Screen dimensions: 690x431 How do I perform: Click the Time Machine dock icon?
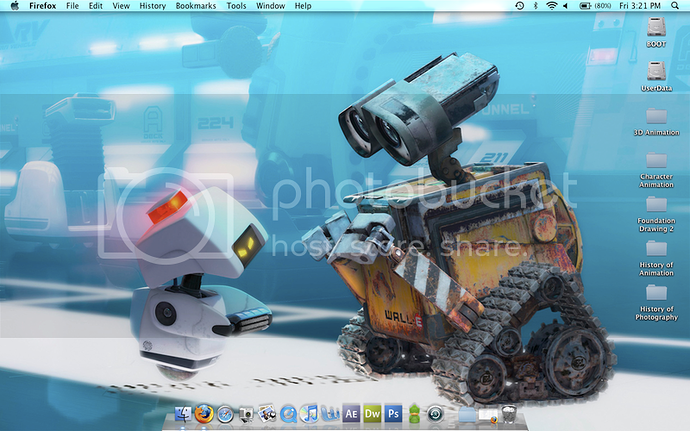tap(435, 413)
